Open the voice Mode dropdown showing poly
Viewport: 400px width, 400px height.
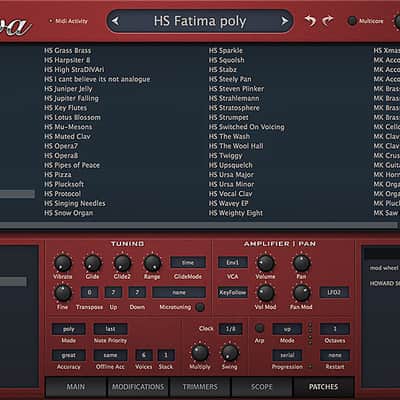[69, 329]
